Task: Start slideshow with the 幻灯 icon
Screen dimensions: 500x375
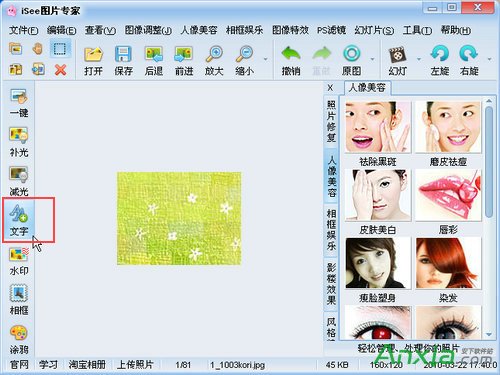Action: coord(397,61)
